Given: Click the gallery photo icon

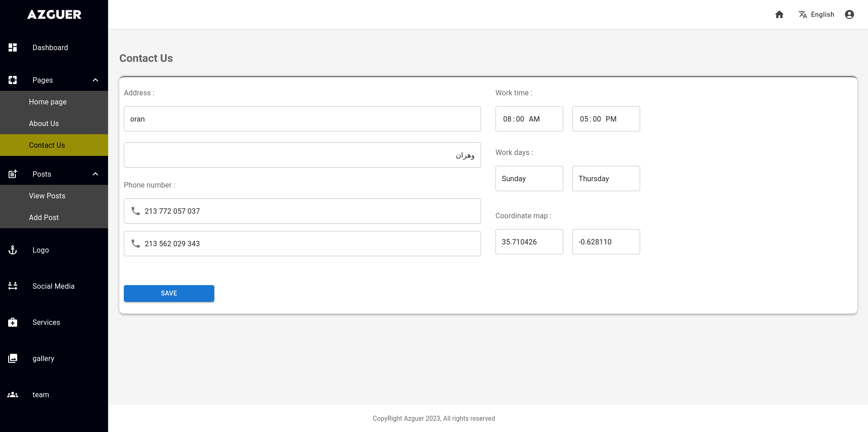Looking at the screenshot, I should click(13, 358).
